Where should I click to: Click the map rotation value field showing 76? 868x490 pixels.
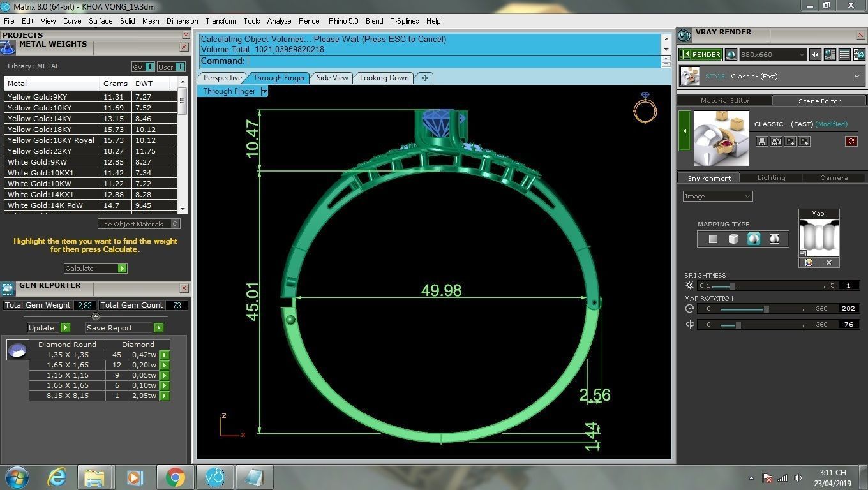coord(848,325)
